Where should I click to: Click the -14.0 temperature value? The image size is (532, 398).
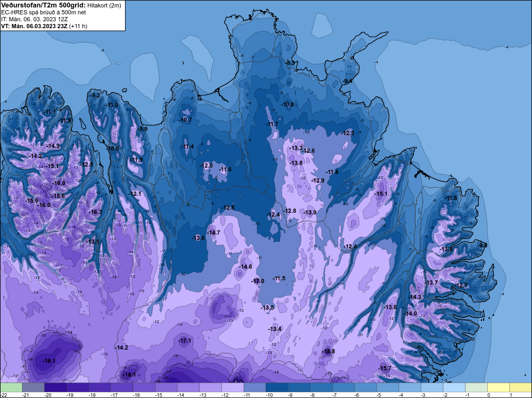point(411,313)
